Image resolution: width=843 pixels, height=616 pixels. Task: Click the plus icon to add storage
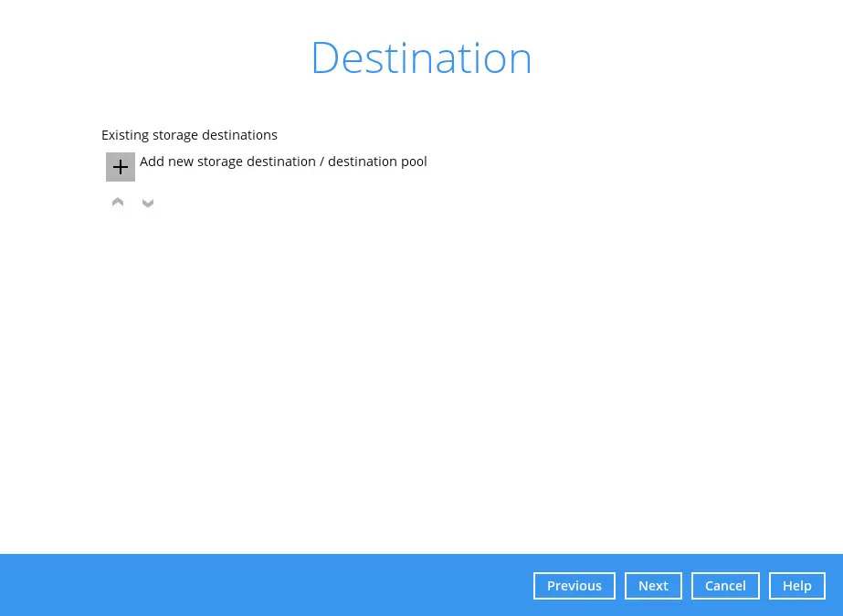[121, 167]
